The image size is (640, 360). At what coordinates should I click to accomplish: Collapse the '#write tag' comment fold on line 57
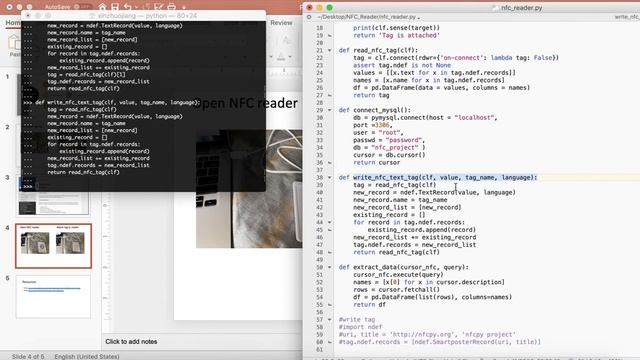[330, 320]
